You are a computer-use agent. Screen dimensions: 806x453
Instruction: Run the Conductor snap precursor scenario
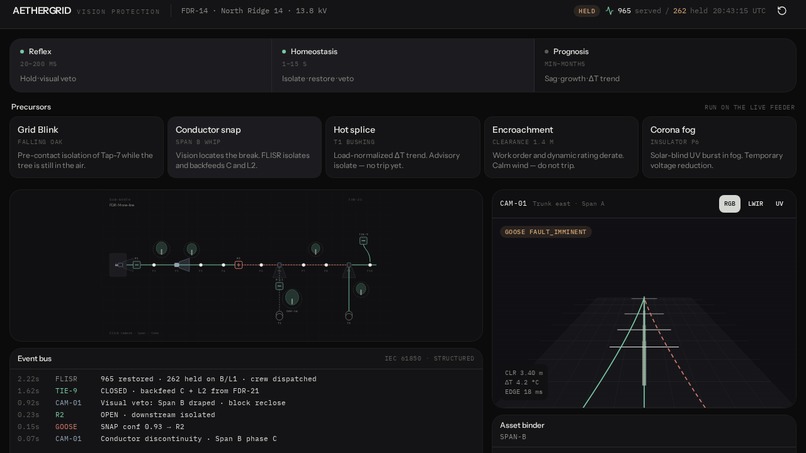(245, 147)
